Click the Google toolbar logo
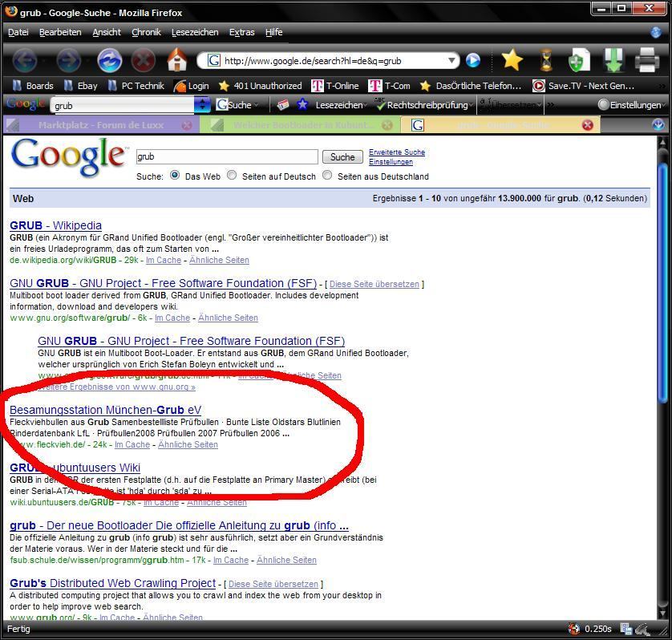672x640 pixels. click(x=26, y=103)
